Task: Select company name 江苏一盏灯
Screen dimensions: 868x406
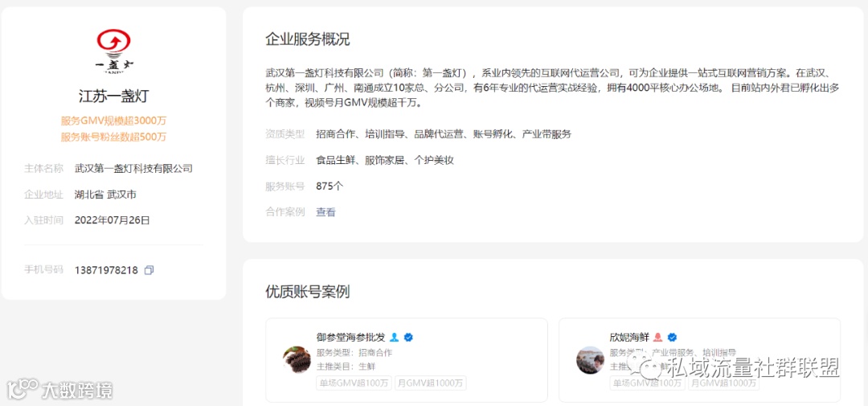Action: tap(113, 96)
